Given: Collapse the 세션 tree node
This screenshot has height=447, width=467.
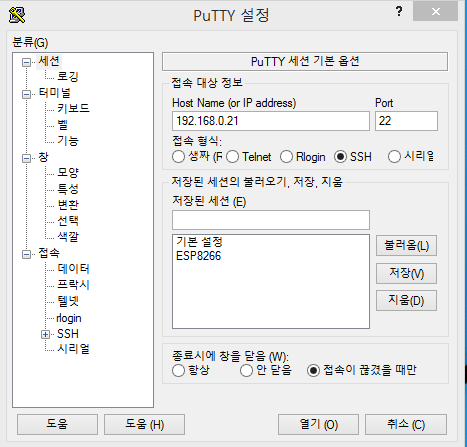Looking at the screenshot, I should (26, 62).
